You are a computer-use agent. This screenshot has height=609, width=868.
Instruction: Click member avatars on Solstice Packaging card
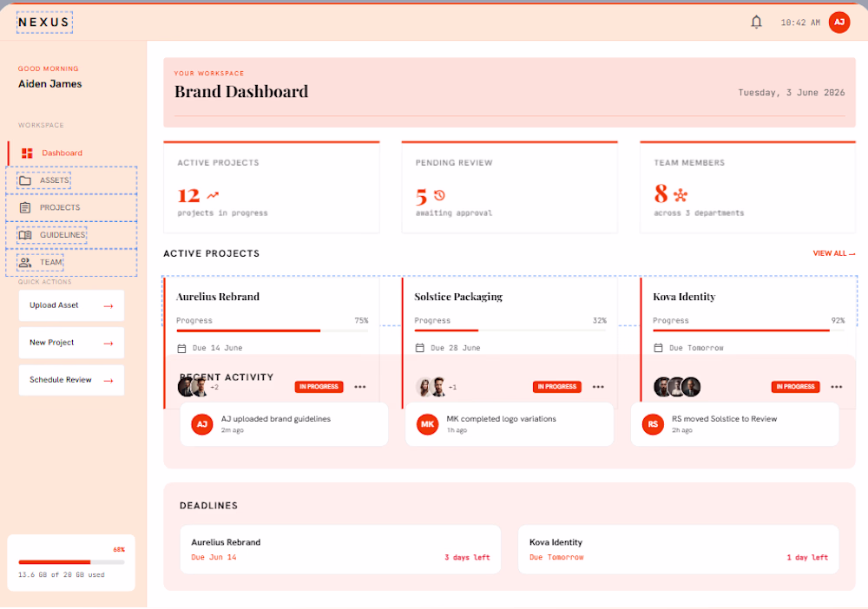431,387
